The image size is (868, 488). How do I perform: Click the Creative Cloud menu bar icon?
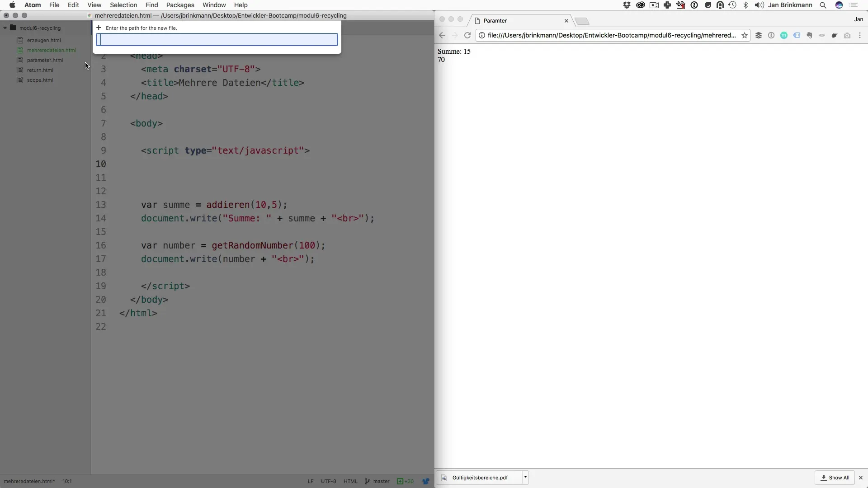click(x=640, y=5)
